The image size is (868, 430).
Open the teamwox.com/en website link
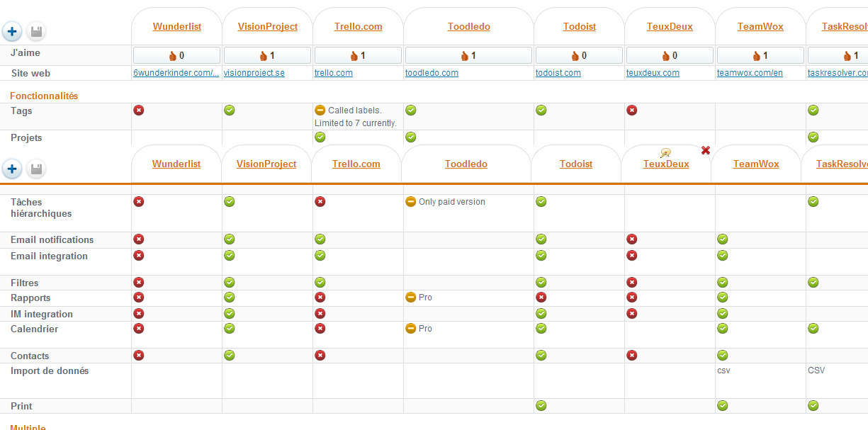pos(750,73)
